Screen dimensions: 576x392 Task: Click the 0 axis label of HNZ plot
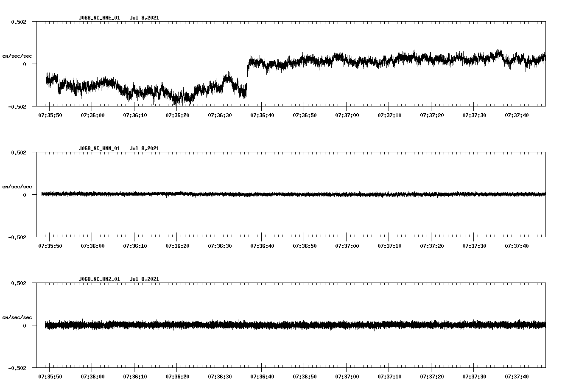click(x=25, y=325)
